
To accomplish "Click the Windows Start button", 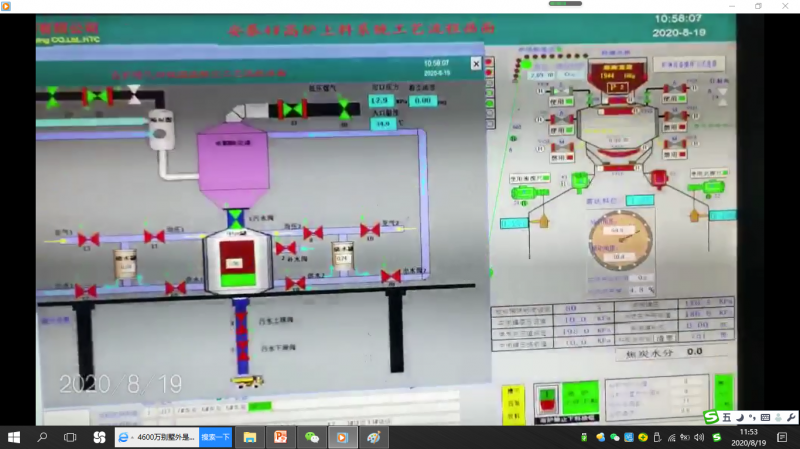I will [14, 437].
